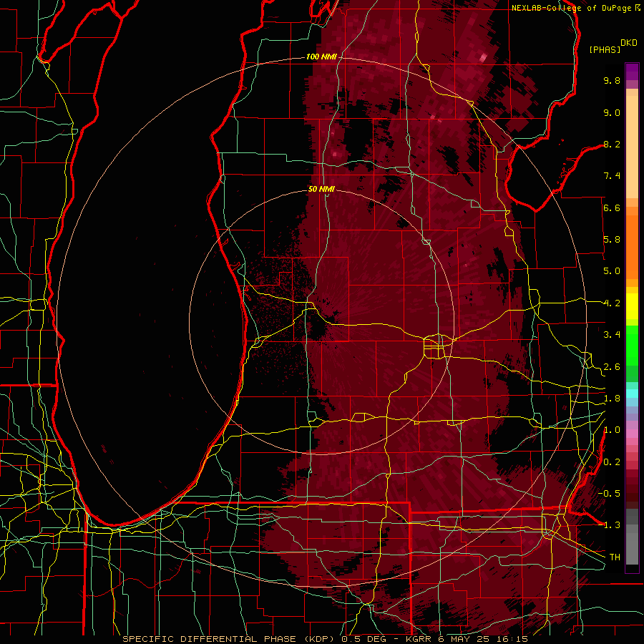Click the [PHAS] label above the color scale
Screen dimensions: 644x644
605,49
